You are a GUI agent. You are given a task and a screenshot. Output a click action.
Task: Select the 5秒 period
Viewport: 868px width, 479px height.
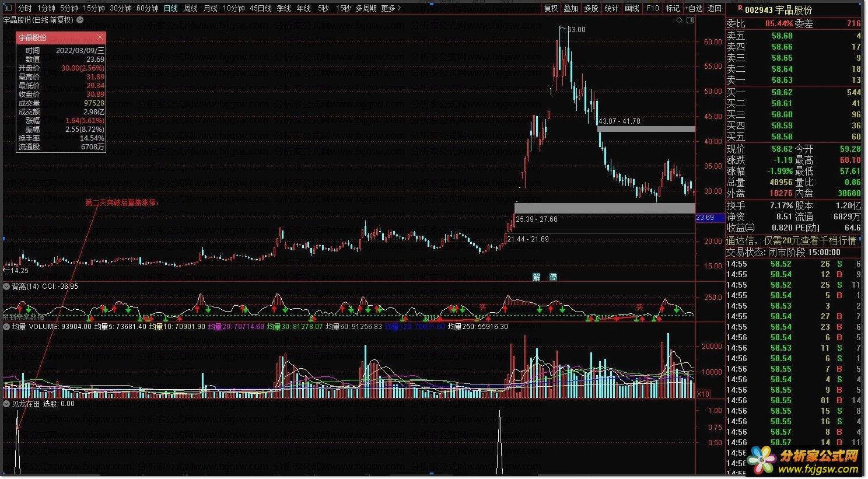pyautogui.click(x=323, y=8)
